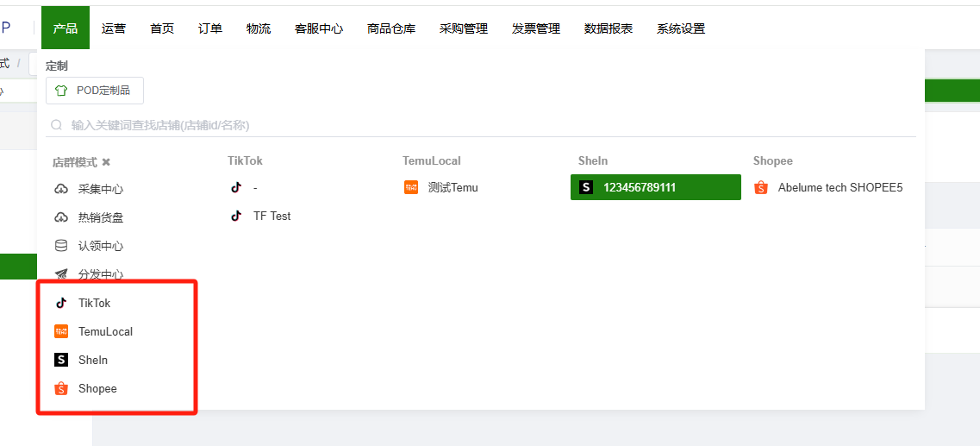Select the 物流 tab

tap(258, 28)
